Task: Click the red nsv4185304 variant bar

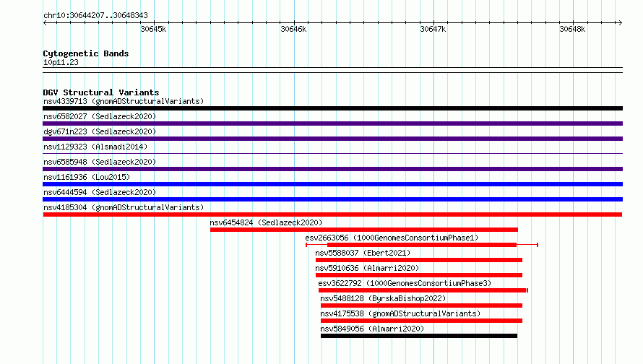Action: 332,214
